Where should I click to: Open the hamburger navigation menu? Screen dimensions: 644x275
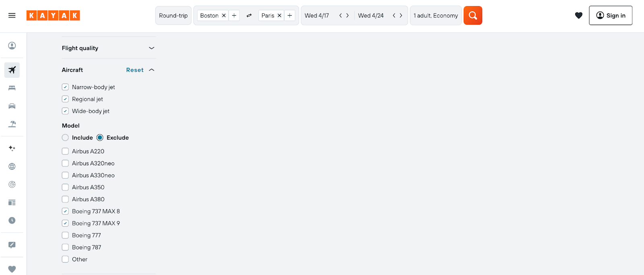(x=12, y=15)
